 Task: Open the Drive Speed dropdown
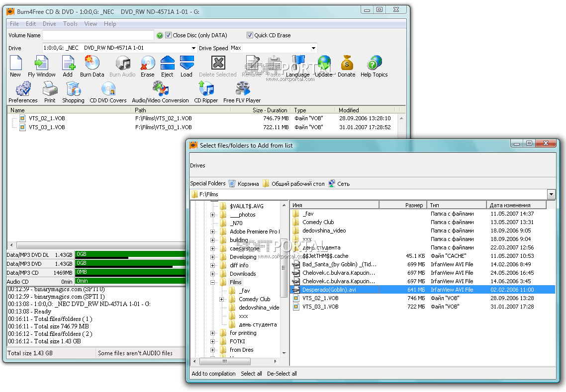pyautogui.click(x=313, y=48)
